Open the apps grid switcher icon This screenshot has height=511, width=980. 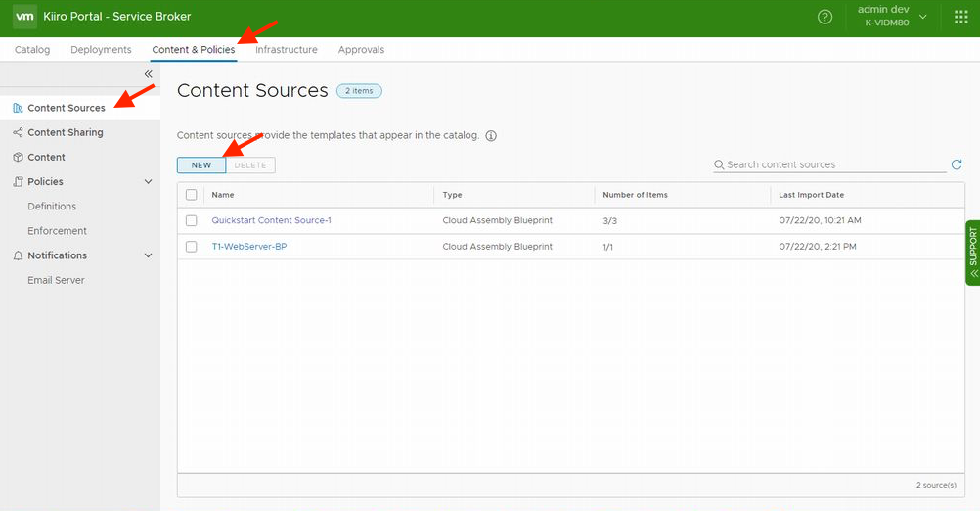pos(961,17)
